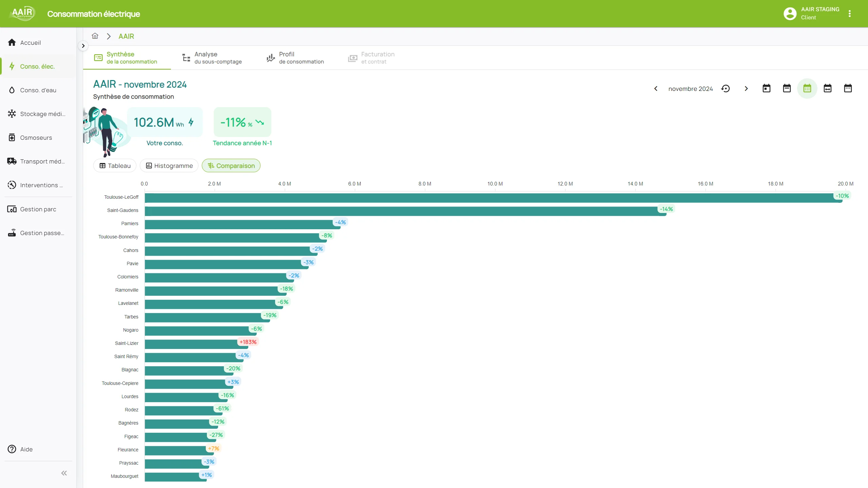Select the week view calendar icon
The height and width of the screenshot is (488, 868).
787,89
